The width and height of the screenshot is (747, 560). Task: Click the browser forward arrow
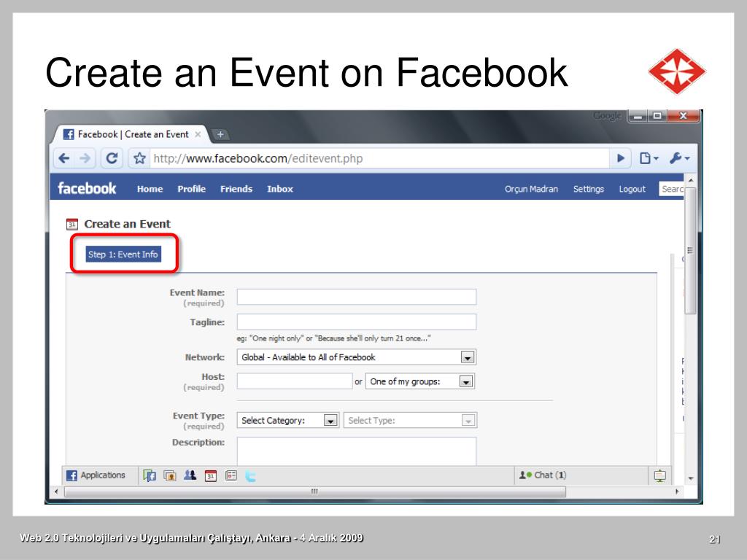(x=85, y=158)
